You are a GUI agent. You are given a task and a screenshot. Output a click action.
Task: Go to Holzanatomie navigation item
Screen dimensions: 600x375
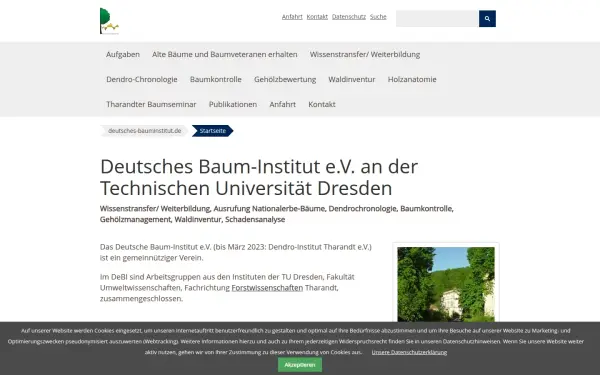tap(412, 79)
